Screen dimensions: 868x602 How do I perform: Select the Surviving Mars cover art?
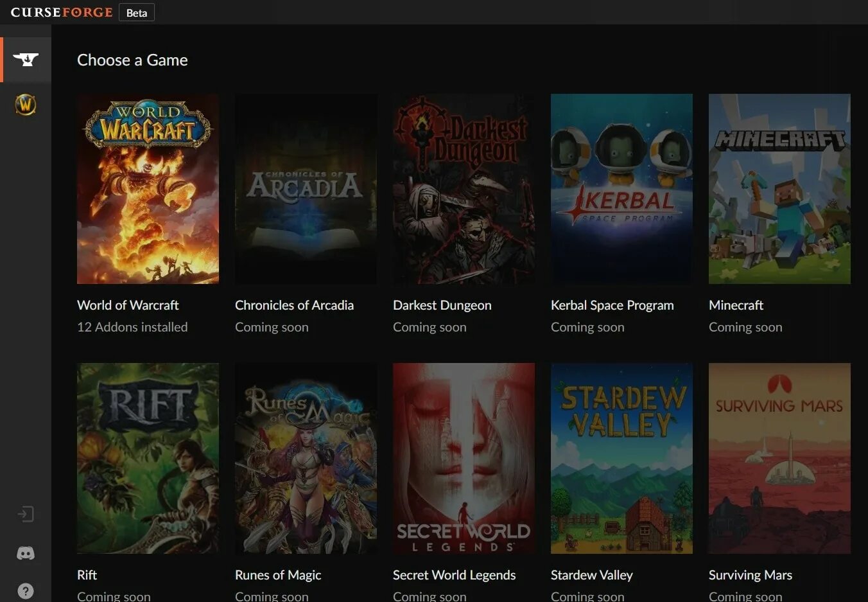click(779, 458)
